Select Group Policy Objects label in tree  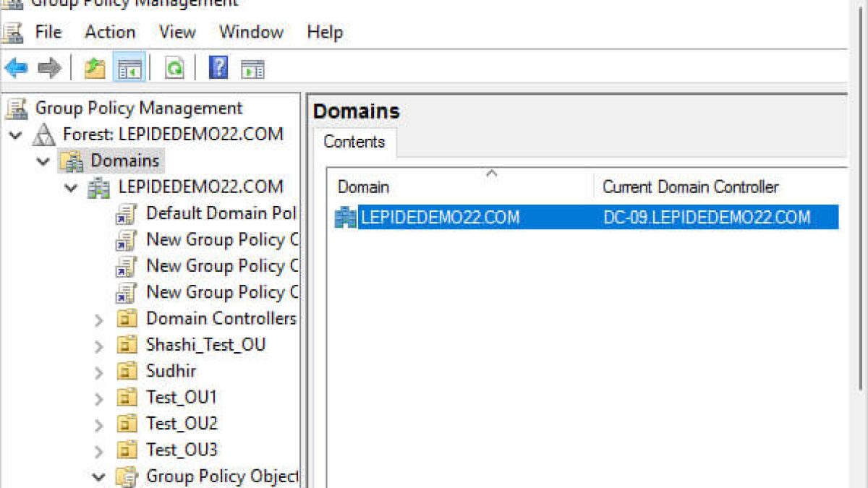222,476
